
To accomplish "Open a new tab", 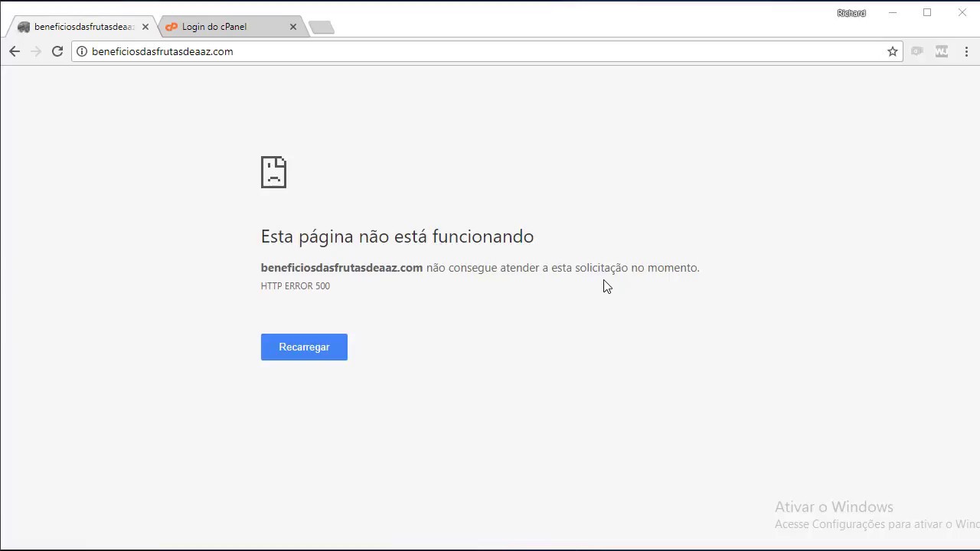I will click(322, 28).
